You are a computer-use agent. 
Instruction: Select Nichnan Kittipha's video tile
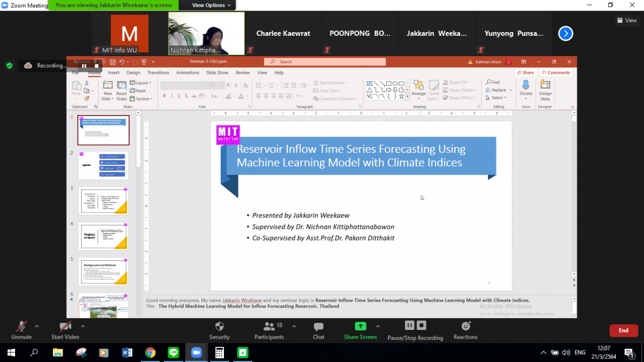206,33
